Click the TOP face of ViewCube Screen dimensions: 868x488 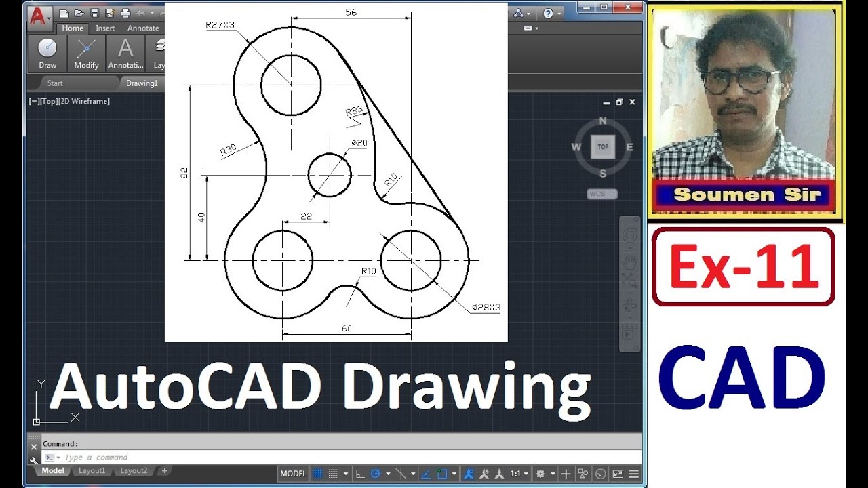(x=603, y=147)
